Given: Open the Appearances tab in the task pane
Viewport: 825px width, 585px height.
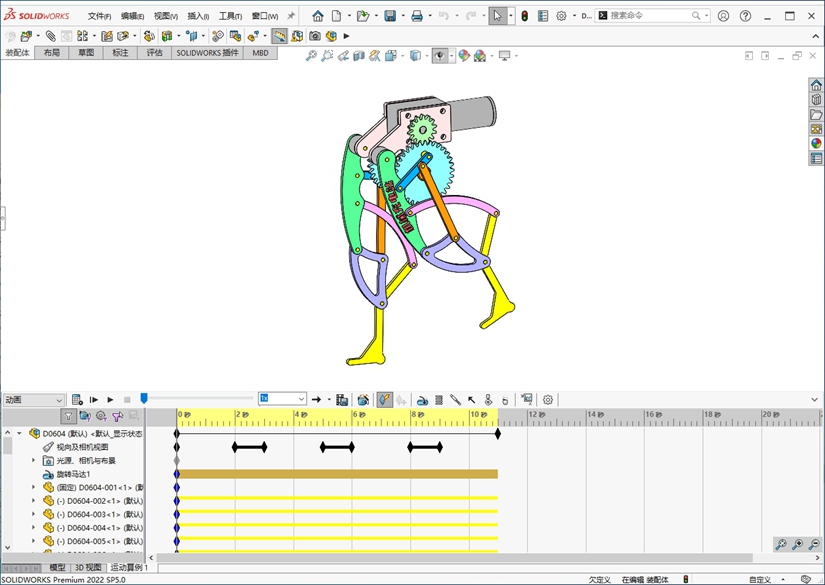Looking at the screenshot, I should pos(816,143).
